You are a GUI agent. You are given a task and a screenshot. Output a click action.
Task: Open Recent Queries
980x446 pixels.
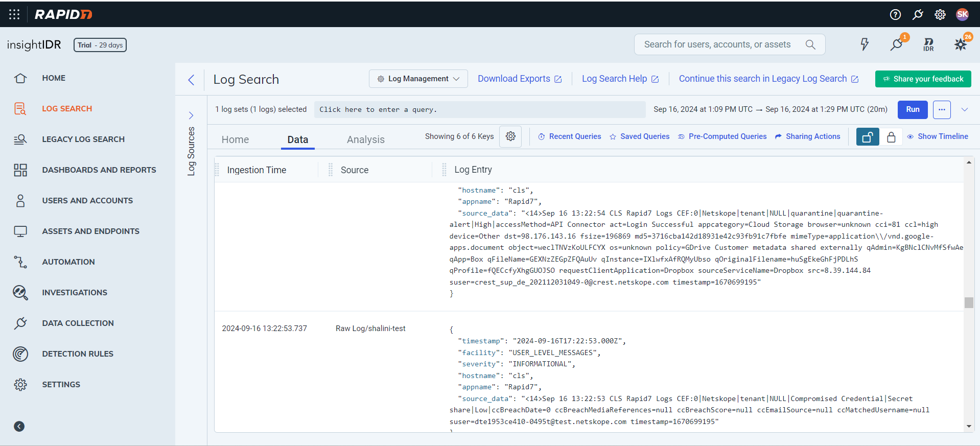[570, 136]
